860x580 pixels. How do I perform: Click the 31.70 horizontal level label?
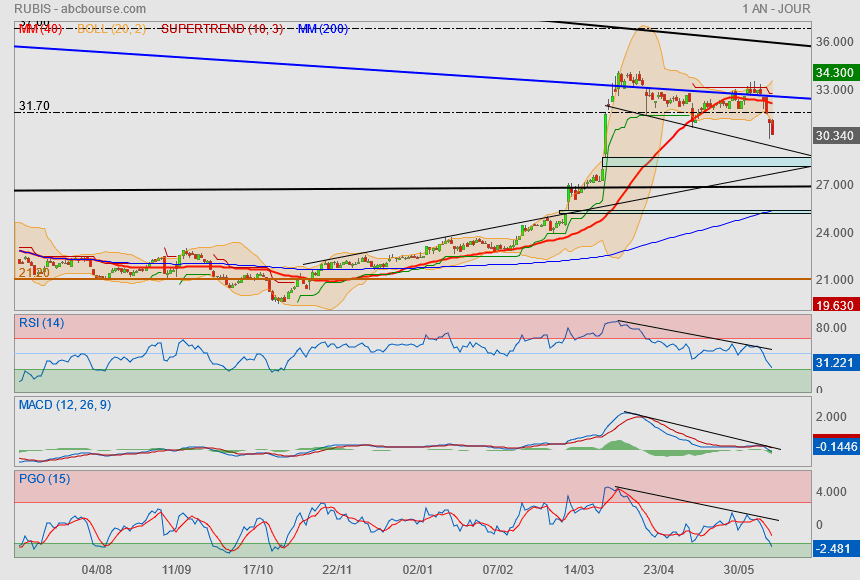(34, 105)
